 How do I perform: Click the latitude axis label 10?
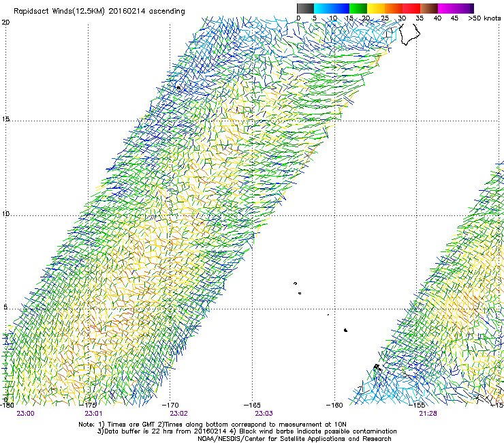coord(5,213)
